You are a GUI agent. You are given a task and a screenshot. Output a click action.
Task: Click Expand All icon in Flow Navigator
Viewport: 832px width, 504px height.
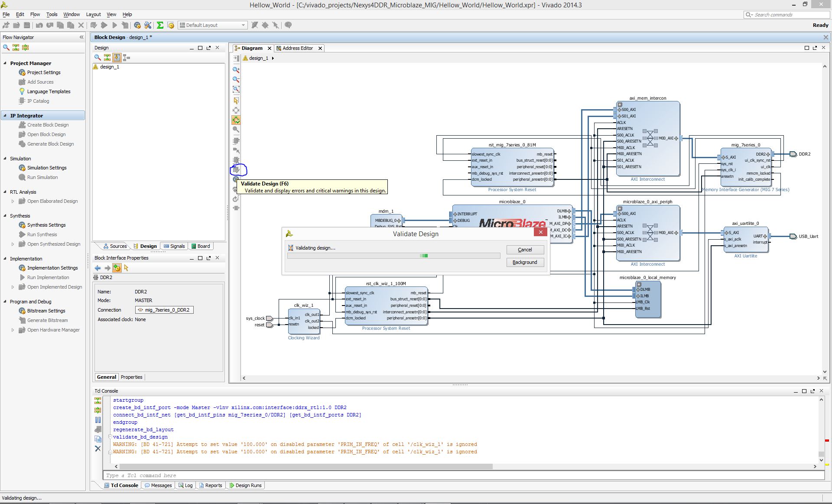(x=25, y=47)
